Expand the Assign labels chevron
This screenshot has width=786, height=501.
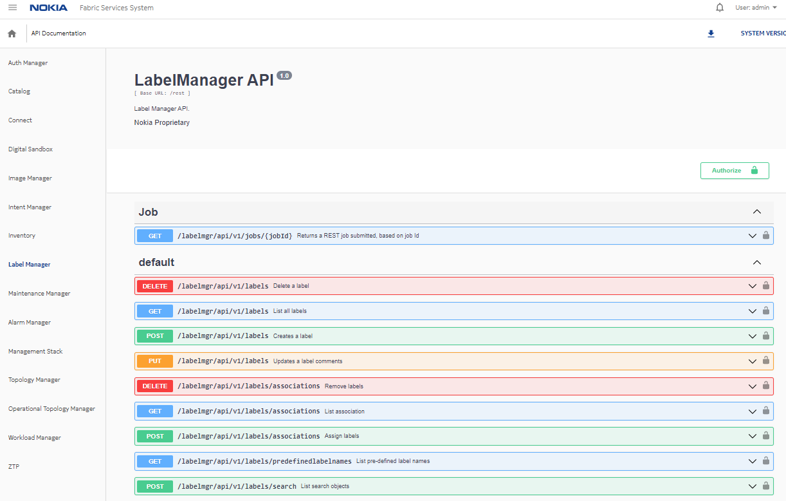752,436
